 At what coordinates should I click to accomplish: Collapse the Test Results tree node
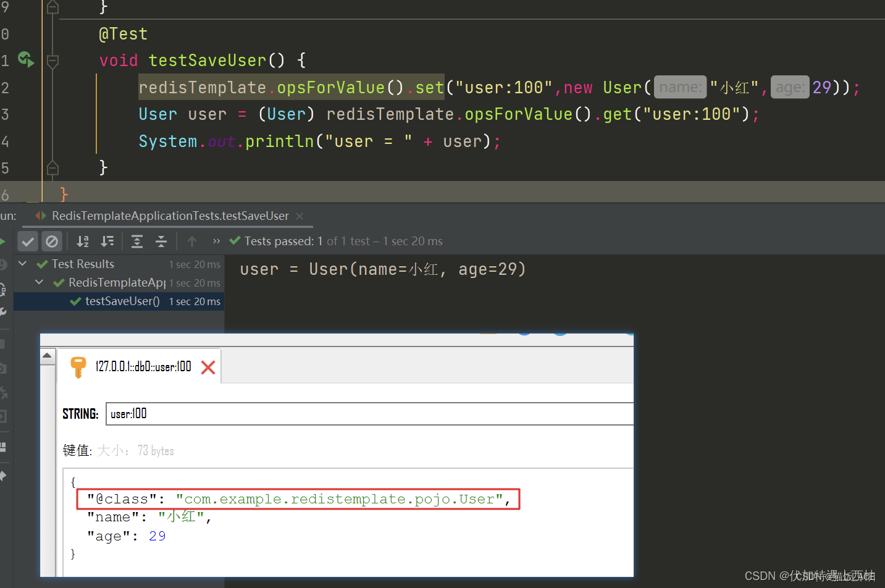pos(23,264)
